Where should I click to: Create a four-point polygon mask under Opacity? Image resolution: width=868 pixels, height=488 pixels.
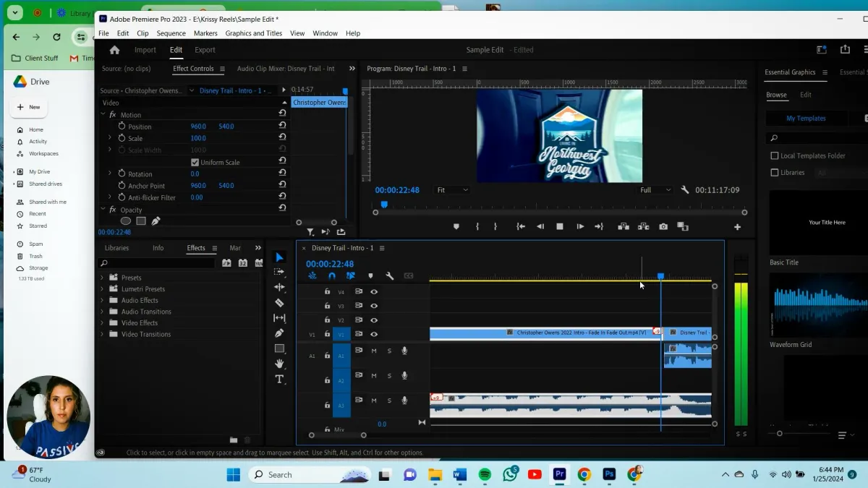click(141, 221)
